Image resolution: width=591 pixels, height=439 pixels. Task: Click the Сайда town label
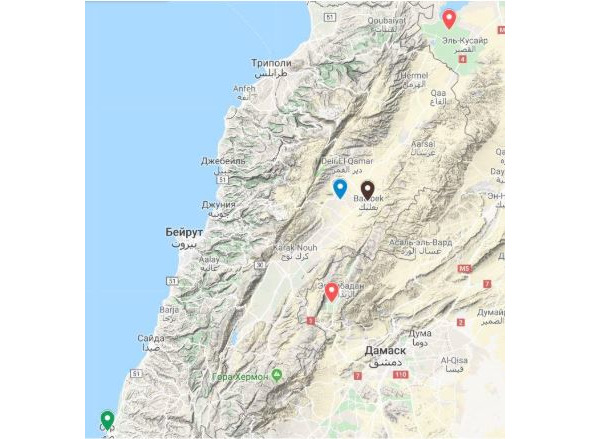[151, 338]
